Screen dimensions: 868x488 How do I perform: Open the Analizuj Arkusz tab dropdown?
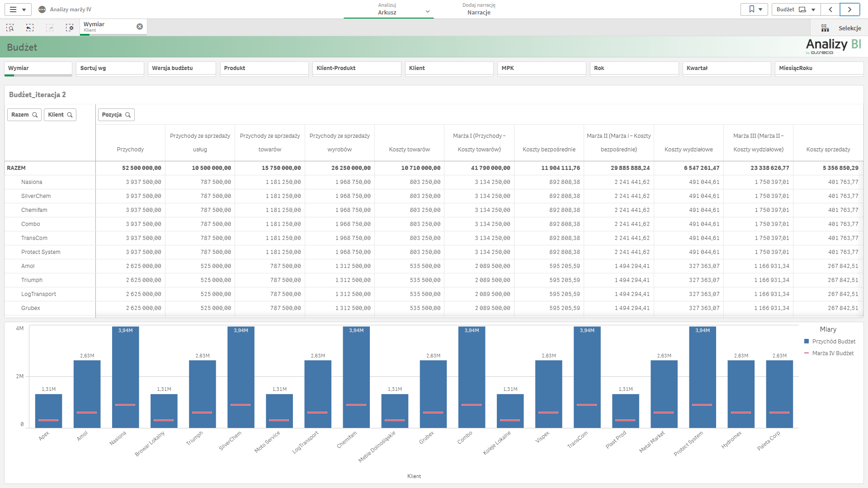click(427, 12)
